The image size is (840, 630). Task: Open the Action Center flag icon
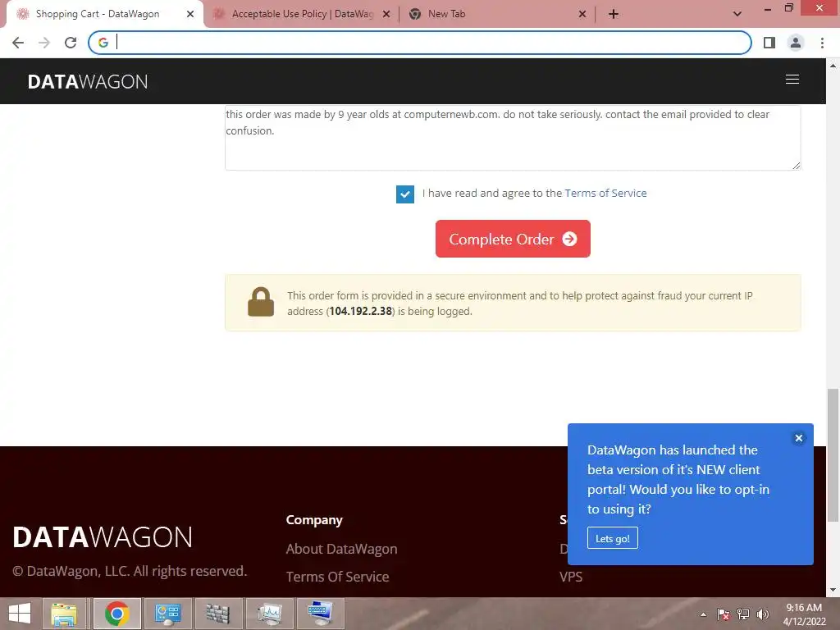724,614
